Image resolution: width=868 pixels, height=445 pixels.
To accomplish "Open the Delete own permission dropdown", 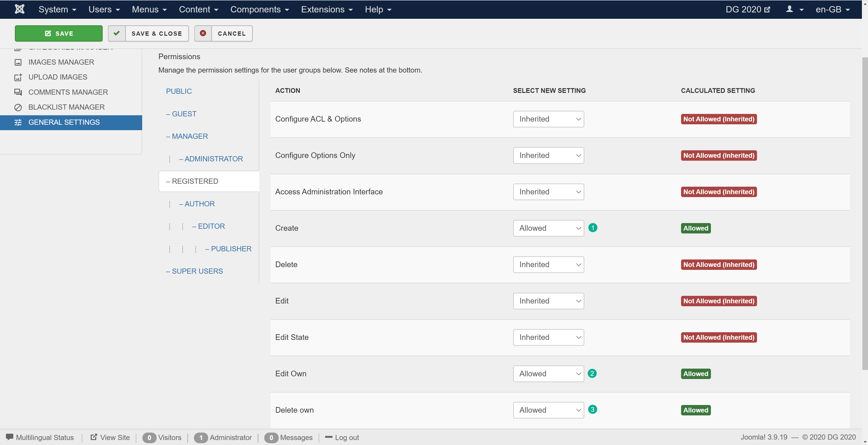I will tap(548, 410).
